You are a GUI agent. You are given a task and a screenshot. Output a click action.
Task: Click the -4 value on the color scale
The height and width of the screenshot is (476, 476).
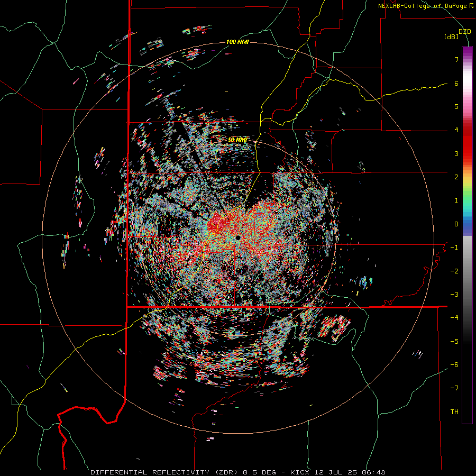pos(454,318)
